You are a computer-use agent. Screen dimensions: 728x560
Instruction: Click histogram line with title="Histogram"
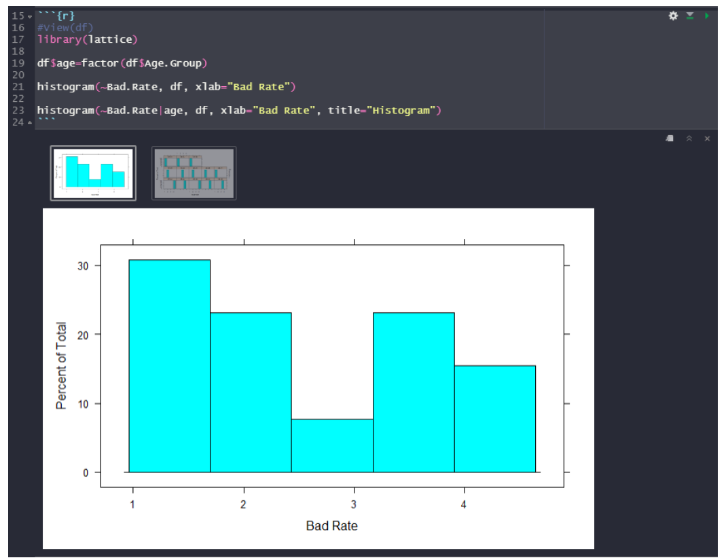coord(239,111)
